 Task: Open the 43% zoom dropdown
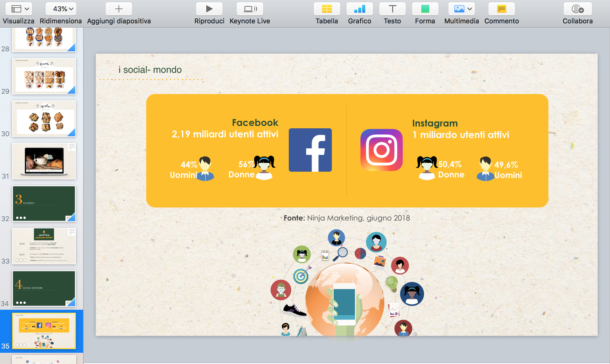(61, 9)
